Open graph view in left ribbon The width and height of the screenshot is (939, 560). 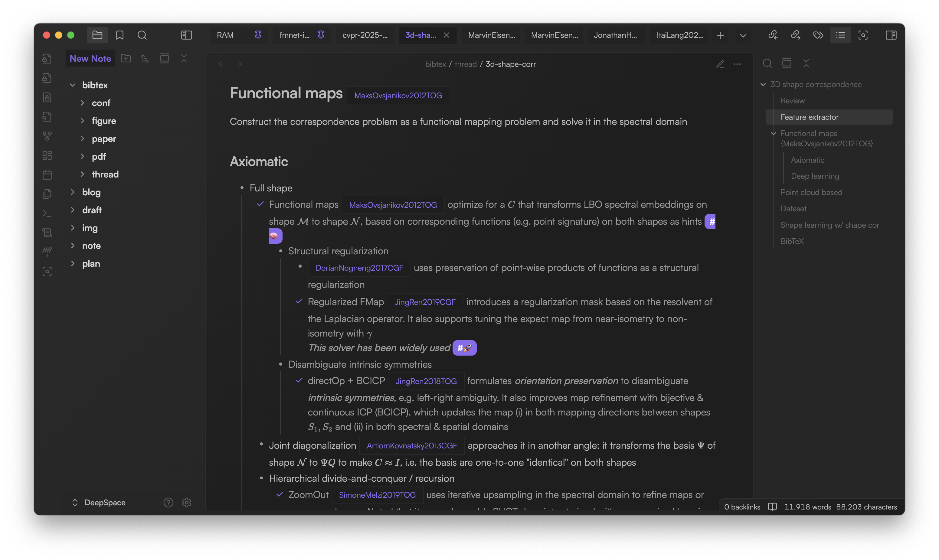click(x=47, y=136)
